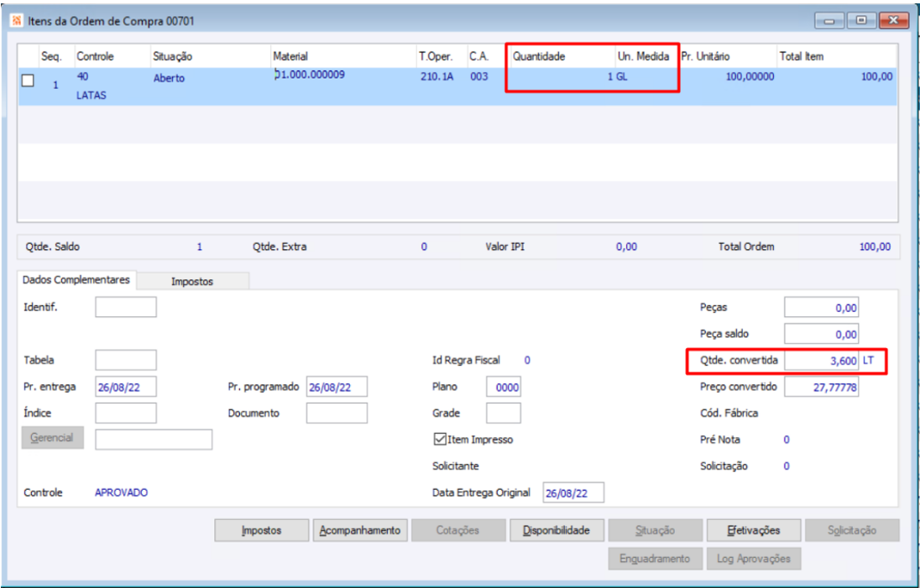Click the Cód. Fábrica label
This screenshot has height=588, width=920.
pyautogui.click(x=729, y=413)
